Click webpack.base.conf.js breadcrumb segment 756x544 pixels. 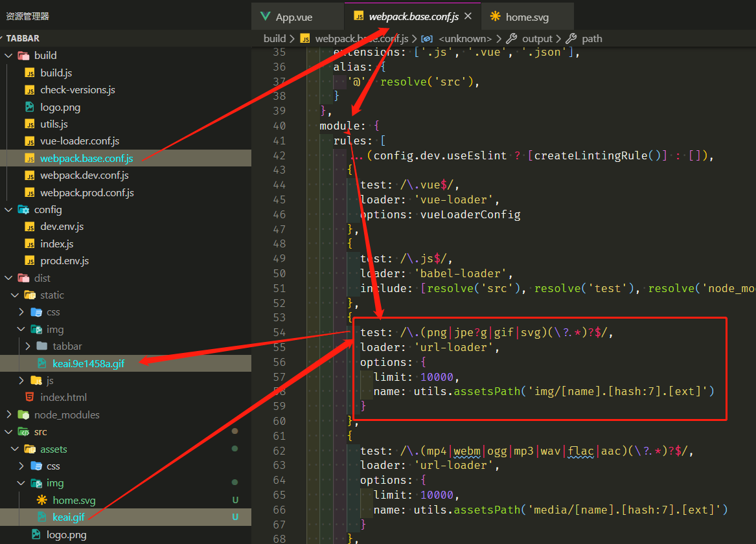(361, 39)
